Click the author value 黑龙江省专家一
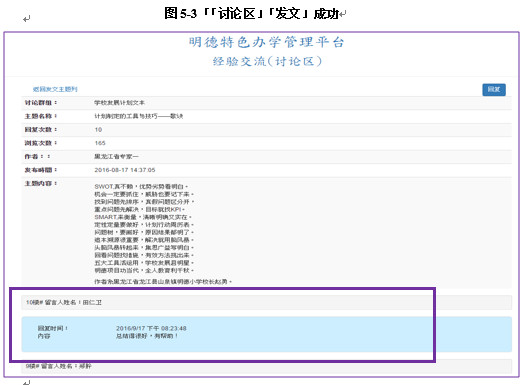 pos(116,157)
